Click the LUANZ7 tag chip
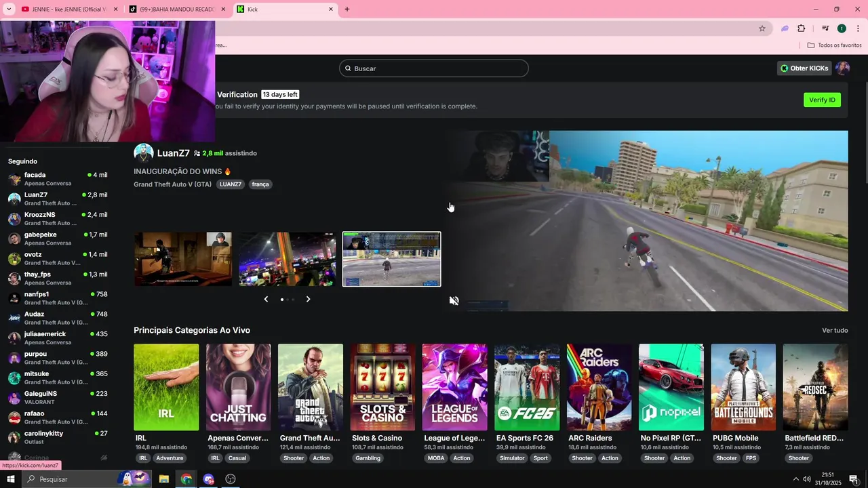Viewport: 868px width, 488px height. [x=231, y=184]
